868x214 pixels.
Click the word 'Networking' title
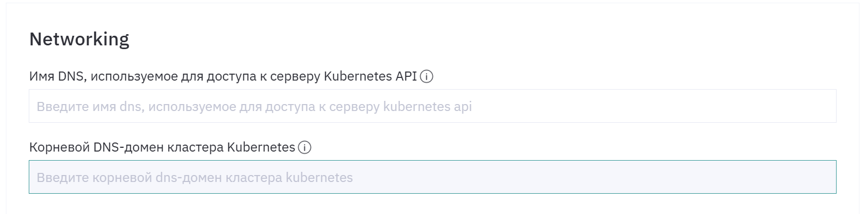point(79,39)
